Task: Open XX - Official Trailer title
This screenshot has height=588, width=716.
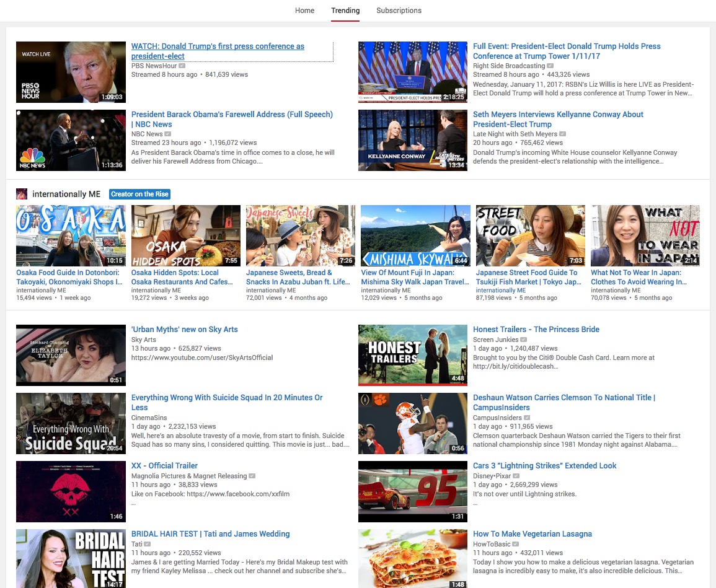Action: pyautogui.click(x=164, y=466)
